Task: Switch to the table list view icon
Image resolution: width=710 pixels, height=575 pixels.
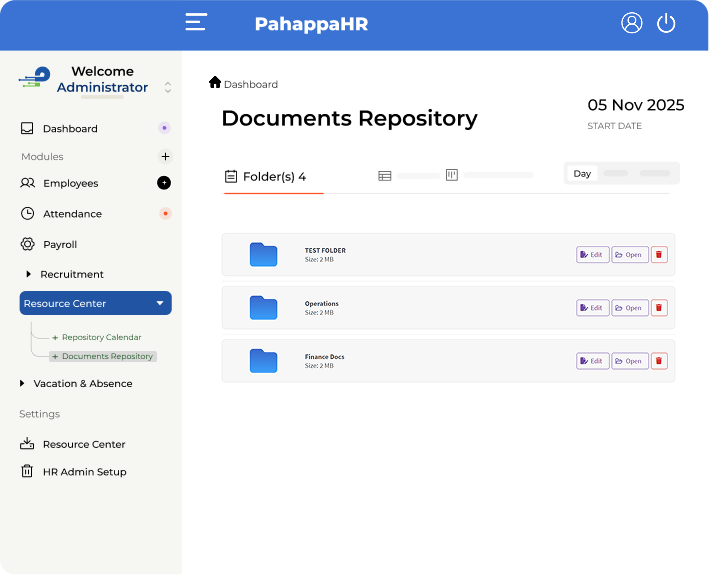Action: tap(385, 176)
